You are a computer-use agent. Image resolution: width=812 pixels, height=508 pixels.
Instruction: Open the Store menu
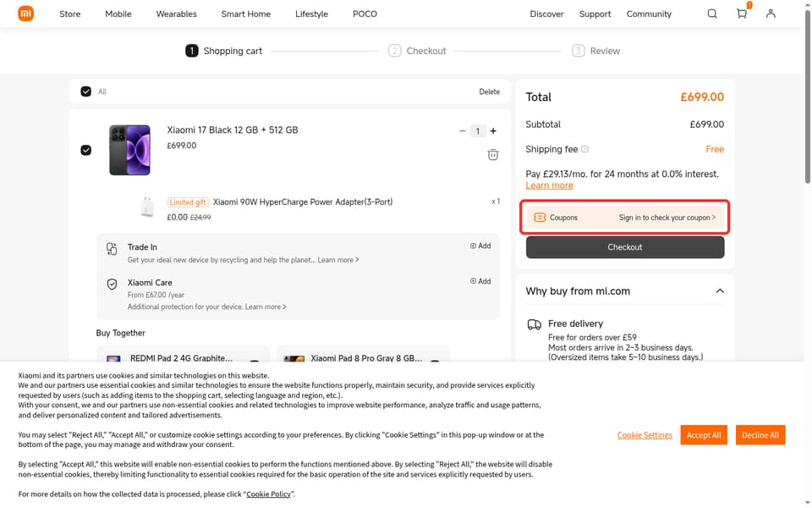pos(70,14)
